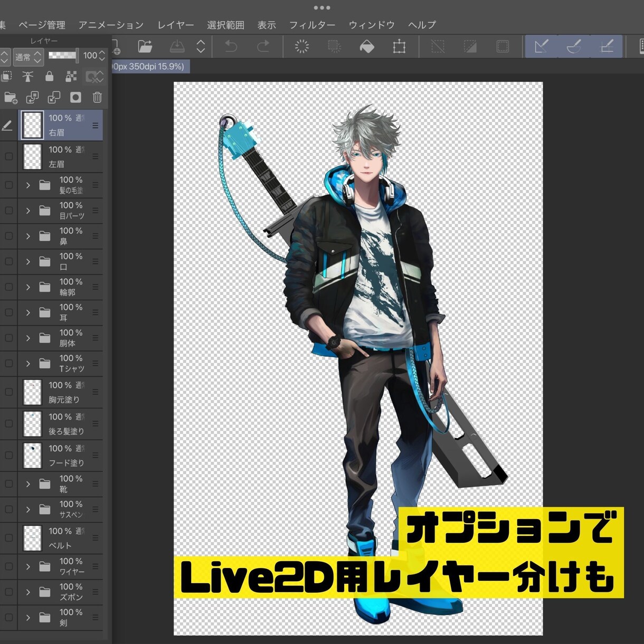Delete the selected layer with trash icon
The image size is (644, 644).
point(97,98)
